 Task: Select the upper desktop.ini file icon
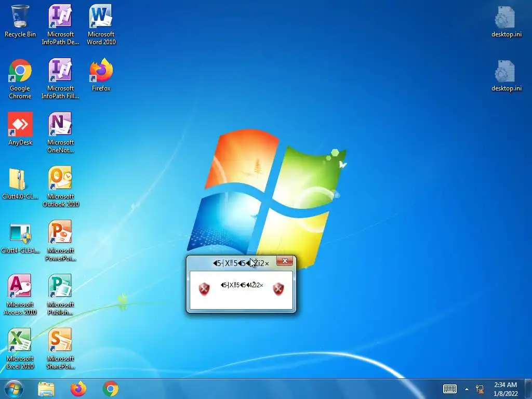click(x=506, y=21)
